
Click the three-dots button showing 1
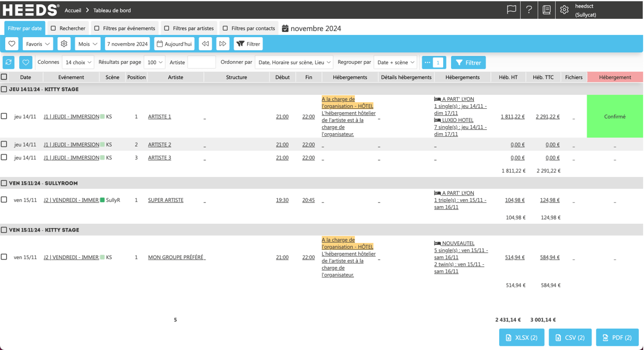pos(434,62)
